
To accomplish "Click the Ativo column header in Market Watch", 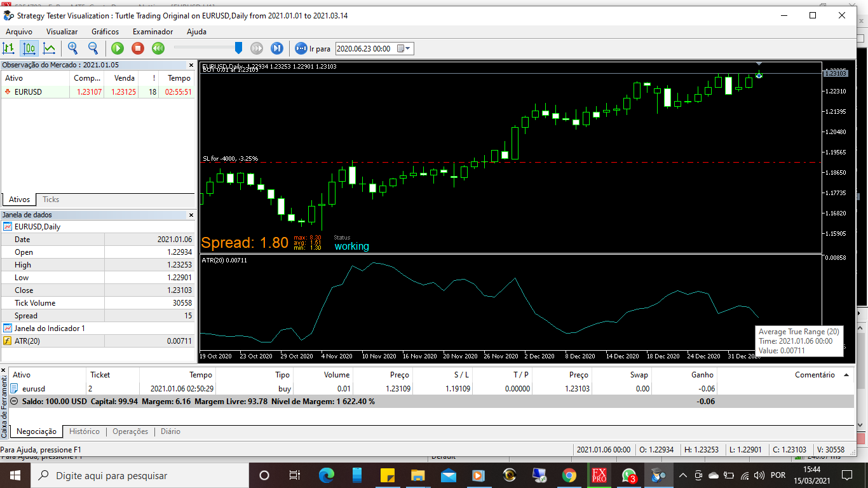I will click(35, 78).
